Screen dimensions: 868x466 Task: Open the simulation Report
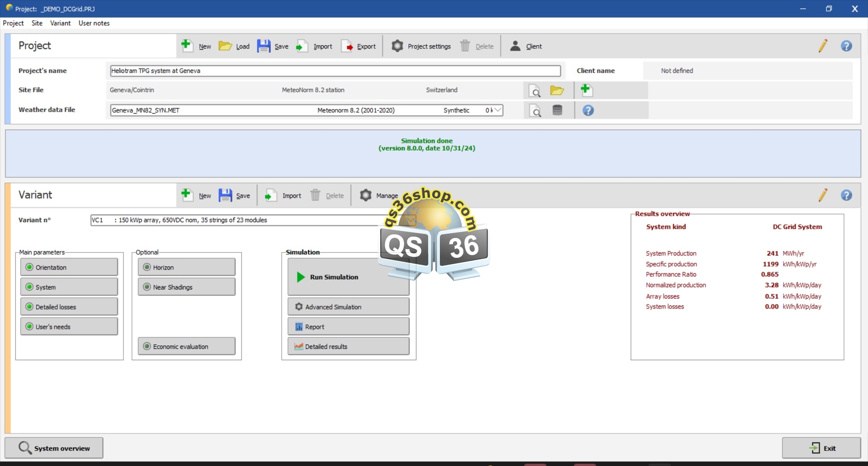pyautogui.click(x=349, y=327)
